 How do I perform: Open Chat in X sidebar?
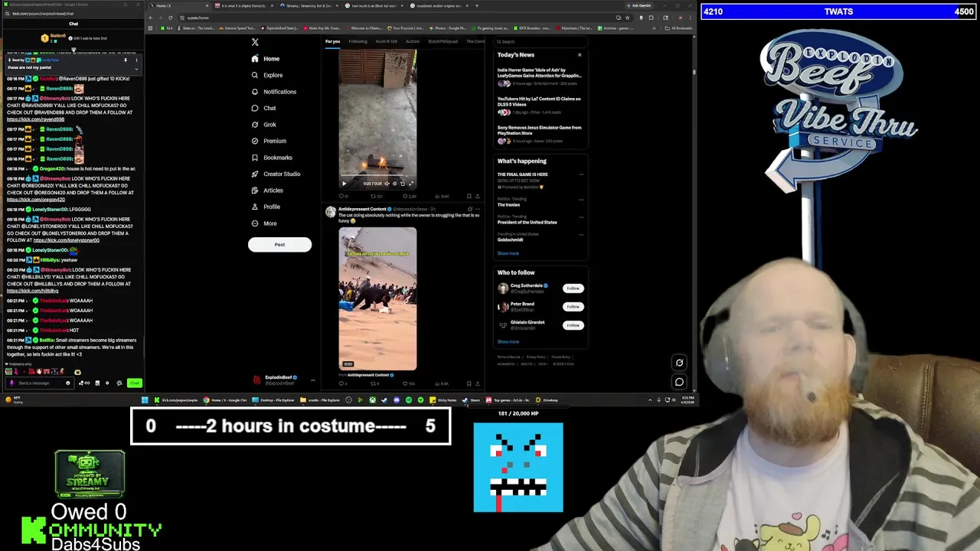[263, 108]
